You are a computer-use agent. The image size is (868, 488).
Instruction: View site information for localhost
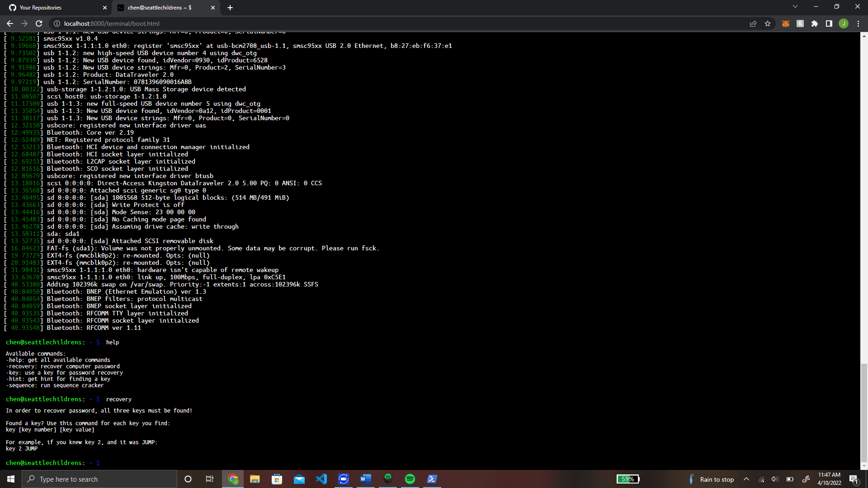pos(57,23)
